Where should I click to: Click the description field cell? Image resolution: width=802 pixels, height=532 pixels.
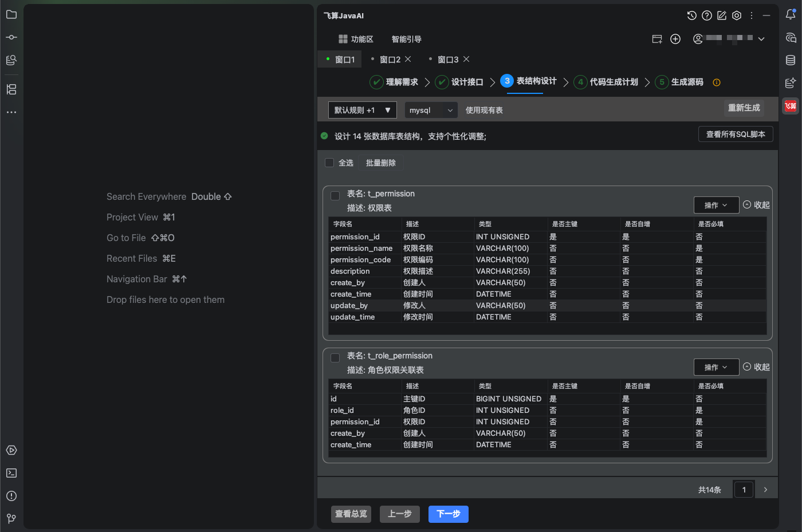(365, 271)
